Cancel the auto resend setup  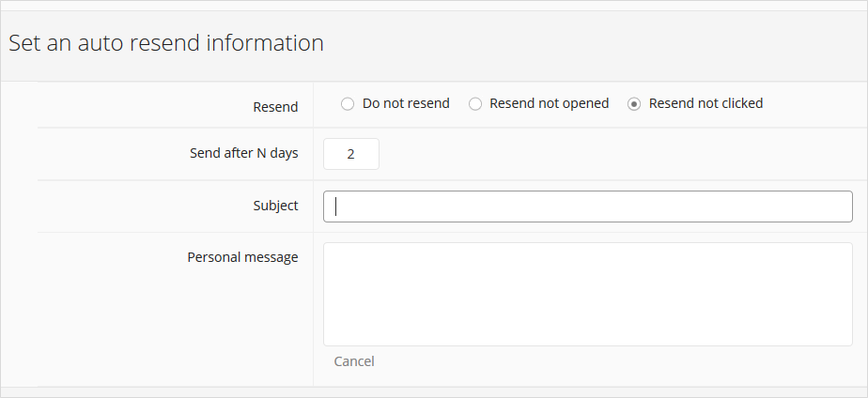[354, 361]
